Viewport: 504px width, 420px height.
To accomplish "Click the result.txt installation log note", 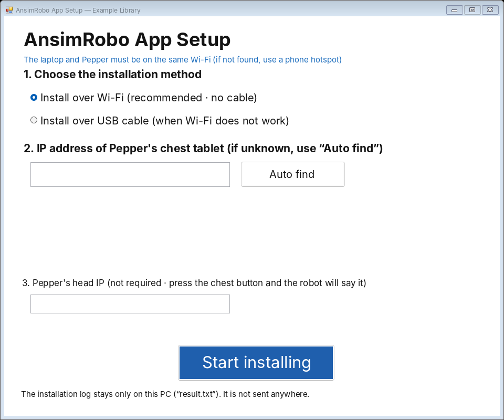I will pyautogui.click(x=165, y=394).
